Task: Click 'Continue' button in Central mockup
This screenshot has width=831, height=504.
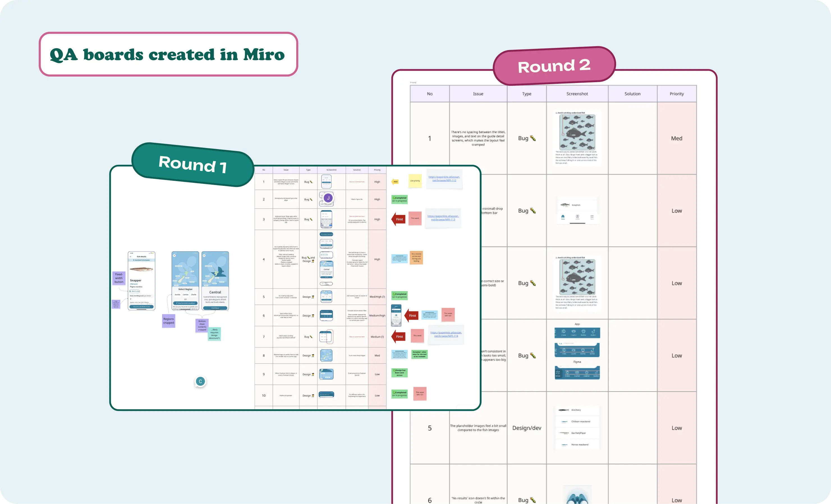Action: coord(215,308)
